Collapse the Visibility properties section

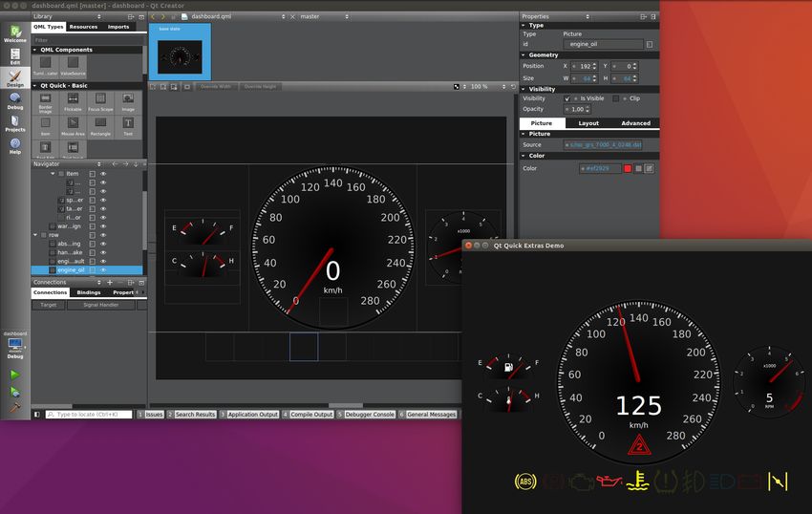(x=524, y=89)
